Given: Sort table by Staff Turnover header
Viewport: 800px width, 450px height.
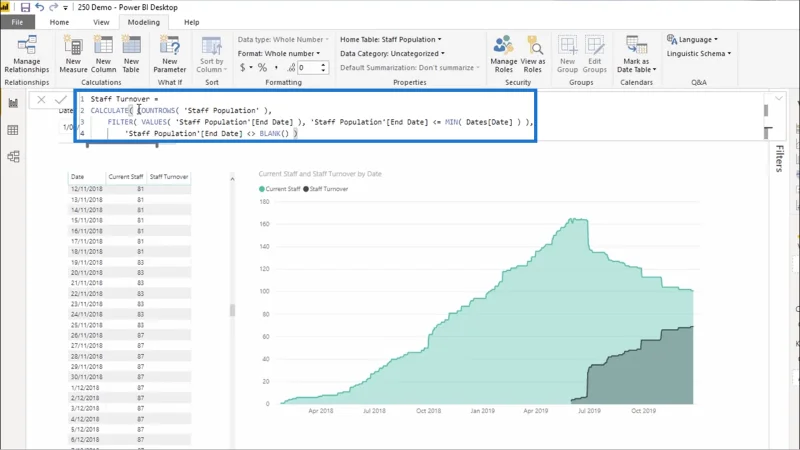Looking at the screenshot, I should click(x=169, y=177).
